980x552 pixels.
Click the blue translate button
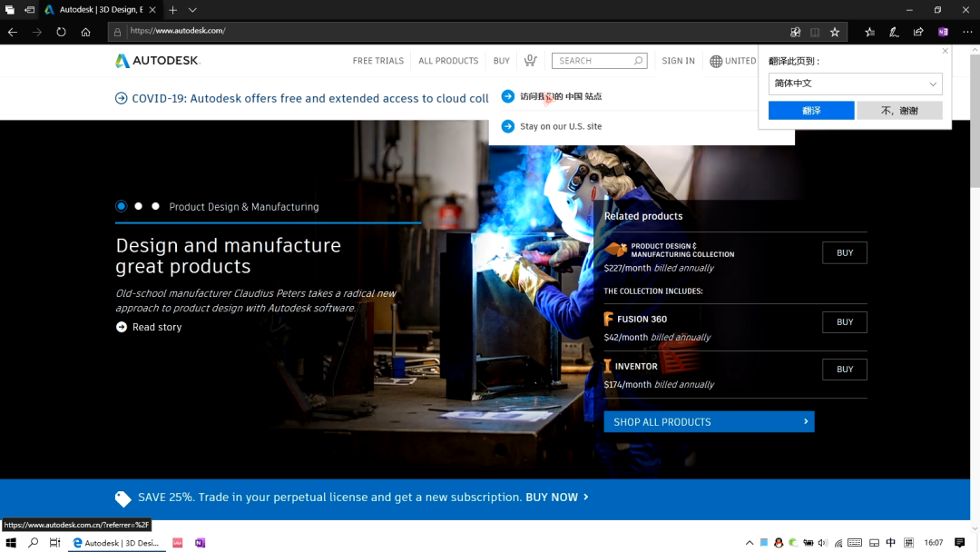(811, 111)
